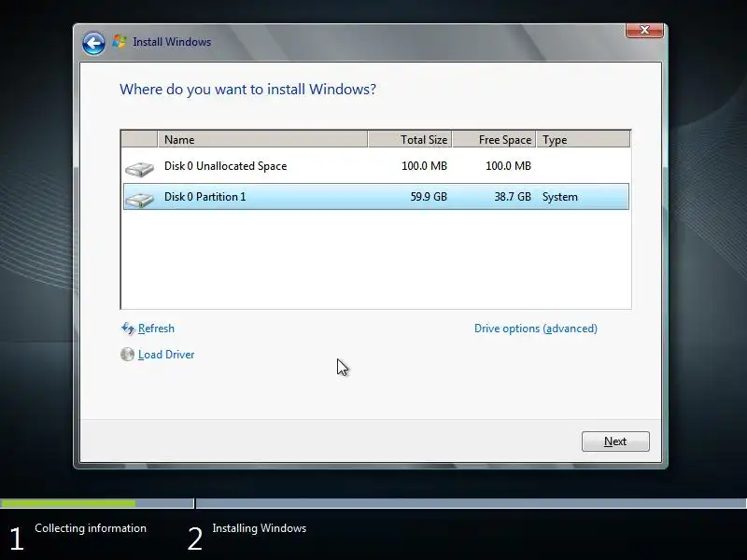Continue with the Next button
This screenshot has width=747, height=560.
tap(615, 441)
